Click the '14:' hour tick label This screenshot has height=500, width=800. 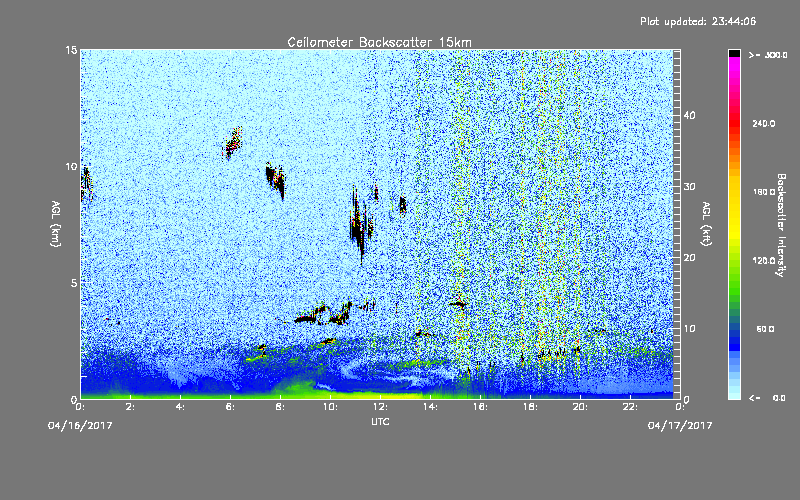(430, 407)
